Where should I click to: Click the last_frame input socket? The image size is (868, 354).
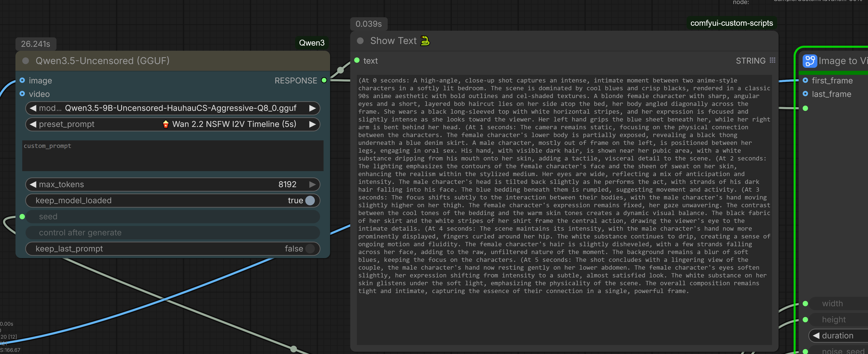pyautogui.click(x=805, y=94)
